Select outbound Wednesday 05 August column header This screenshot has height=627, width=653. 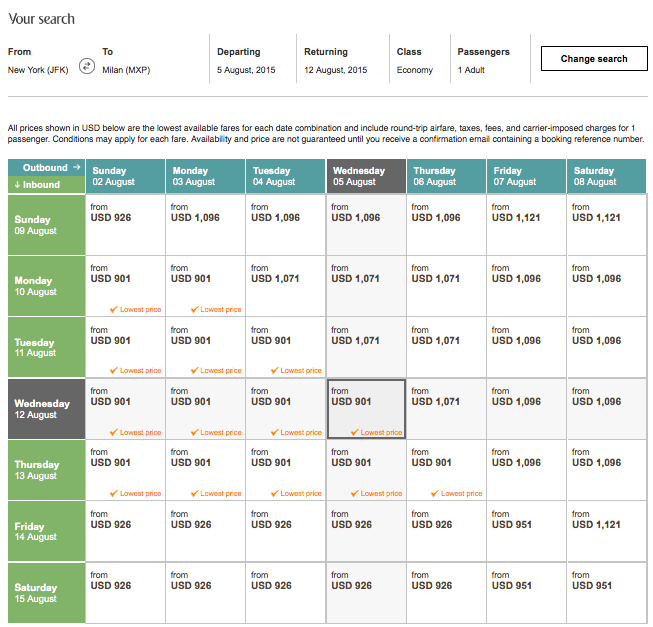click(x=366, y=176)
